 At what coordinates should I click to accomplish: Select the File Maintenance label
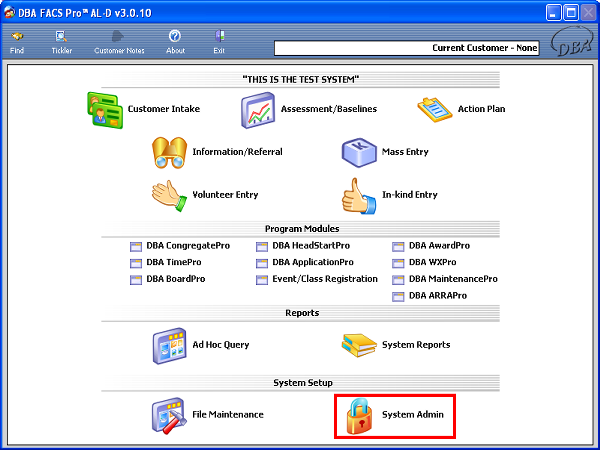[x=228, y=415]
